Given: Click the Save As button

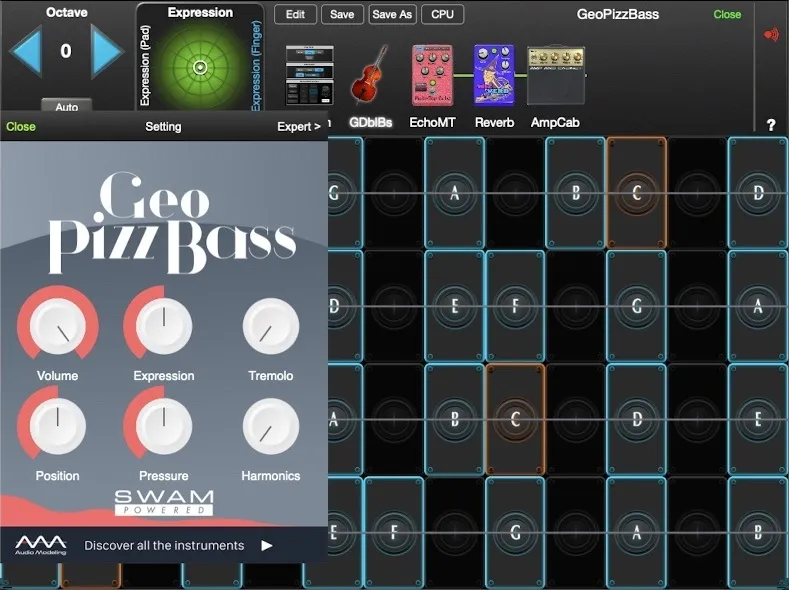Looking at the screenshot, I should point(392,14).
